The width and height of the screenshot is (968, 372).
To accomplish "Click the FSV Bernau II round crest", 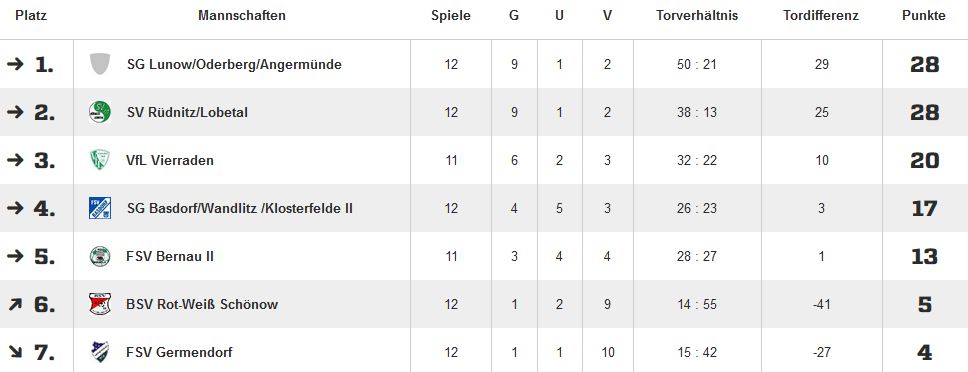I will point(100,256).
